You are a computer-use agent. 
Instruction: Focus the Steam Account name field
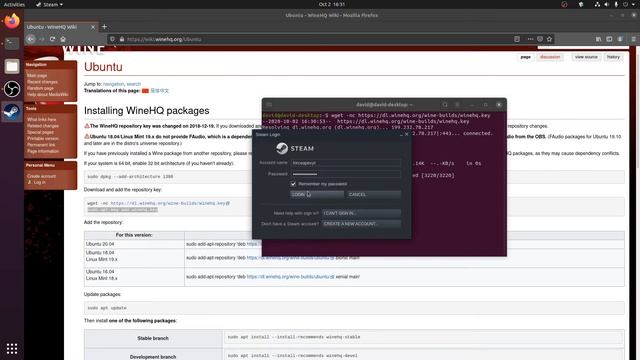[345, 163]
